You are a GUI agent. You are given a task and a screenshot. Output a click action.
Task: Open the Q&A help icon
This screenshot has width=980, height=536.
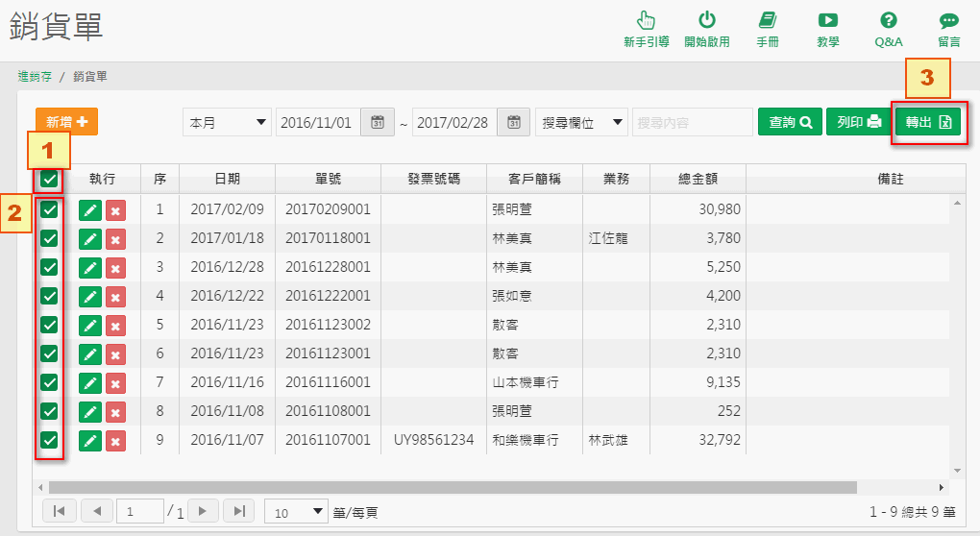click(888, 29)
